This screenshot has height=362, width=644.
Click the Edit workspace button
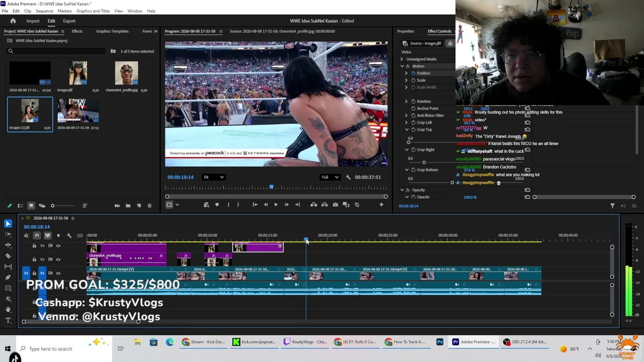point(51,21)
